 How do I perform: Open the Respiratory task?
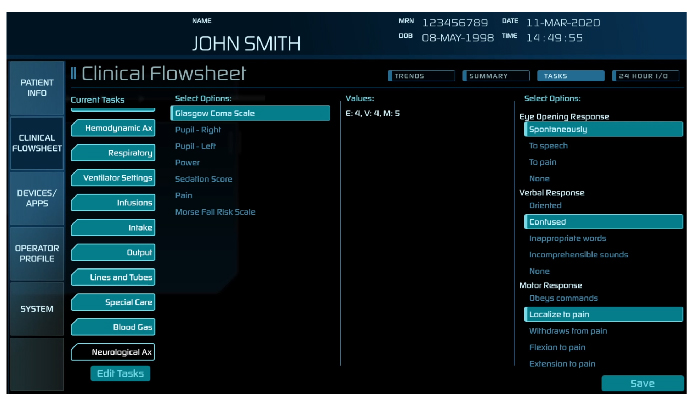113,153
